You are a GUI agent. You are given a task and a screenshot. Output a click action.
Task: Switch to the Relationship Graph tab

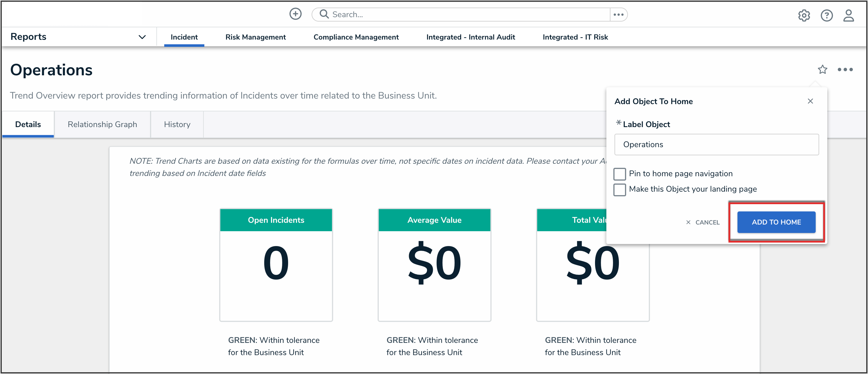[x=102, y=124]
